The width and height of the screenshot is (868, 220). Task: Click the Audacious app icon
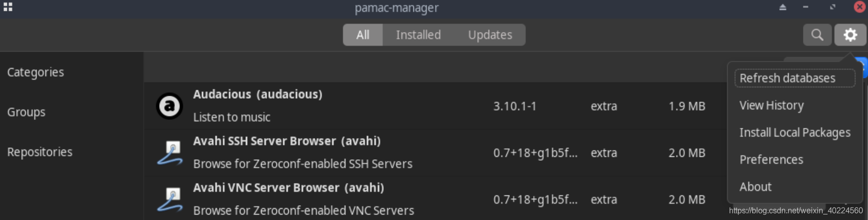169,106
